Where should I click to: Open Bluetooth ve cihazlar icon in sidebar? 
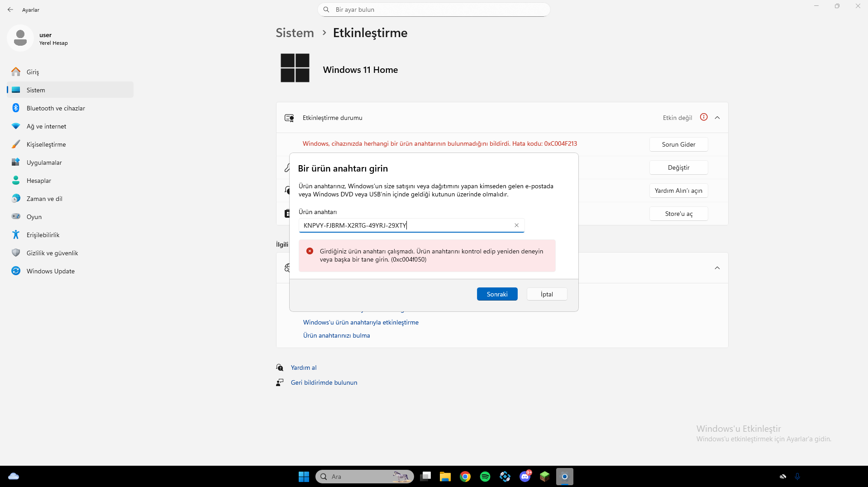[x=16, y=108]
